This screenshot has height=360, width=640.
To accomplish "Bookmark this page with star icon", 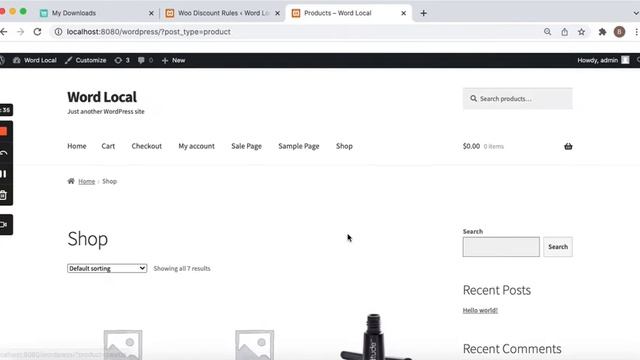I will (581, 32).
